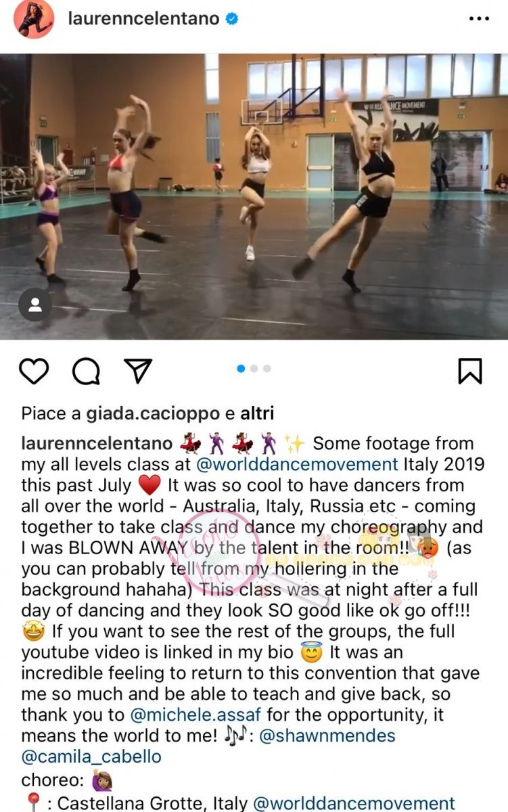Go to the second carousel dot
The image size is (508, 812).
click(254, 369)
